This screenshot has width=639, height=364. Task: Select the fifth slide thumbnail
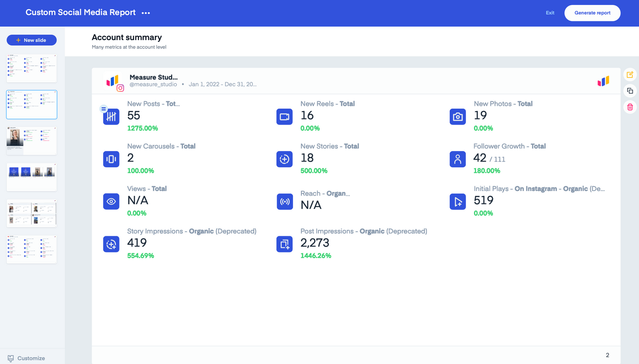point(31,213)
